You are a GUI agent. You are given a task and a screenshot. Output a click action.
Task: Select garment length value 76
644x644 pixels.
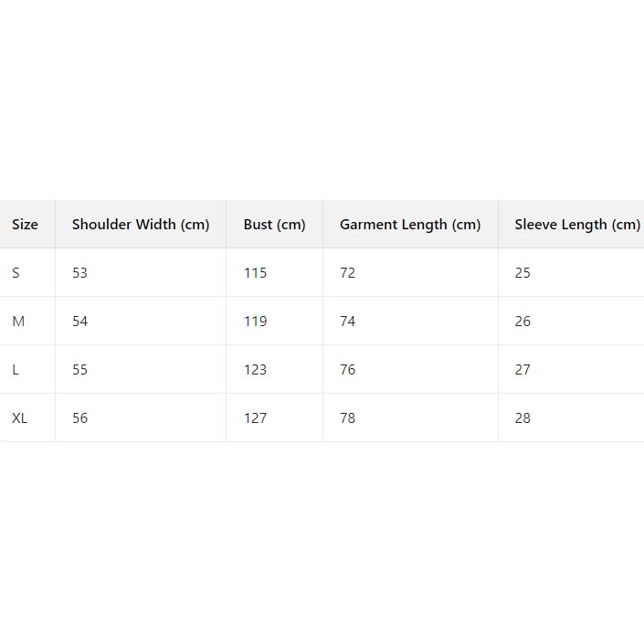(x=347, y=370)
